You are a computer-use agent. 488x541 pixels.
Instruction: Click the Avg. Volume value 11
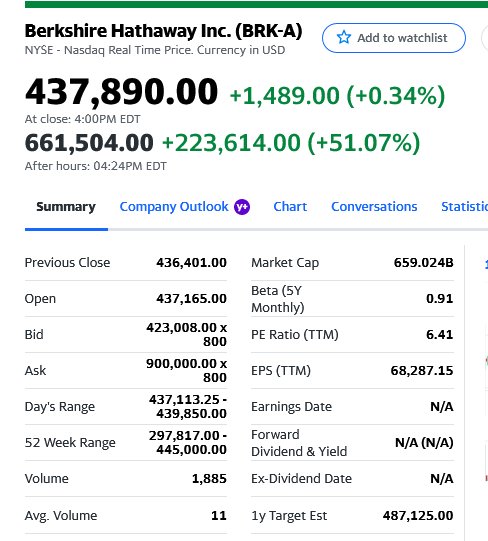(x=219, y=515)
